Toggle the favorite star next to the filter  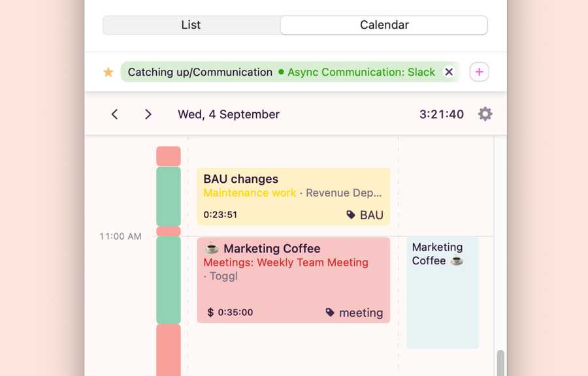tap(108, 72)
